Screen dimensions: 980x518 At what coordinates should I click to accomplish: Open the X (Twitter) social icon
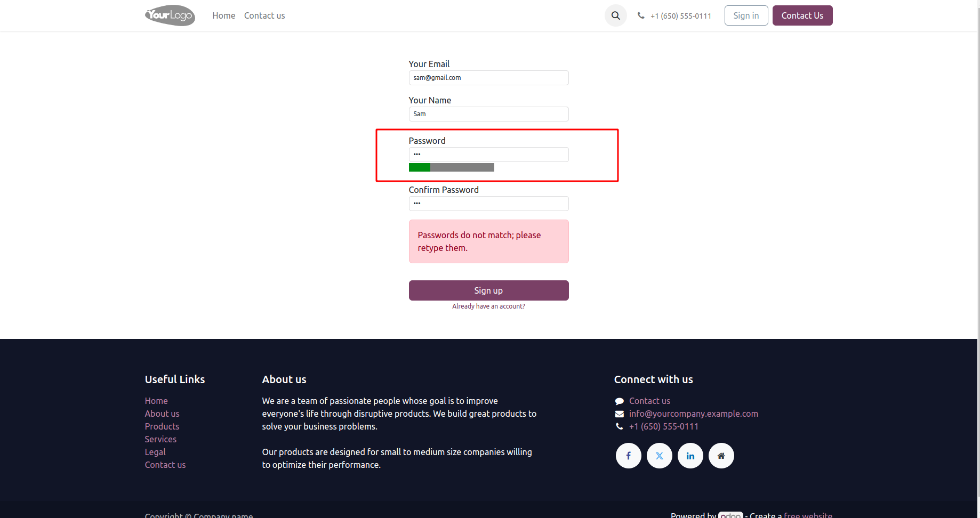(659, 456)
